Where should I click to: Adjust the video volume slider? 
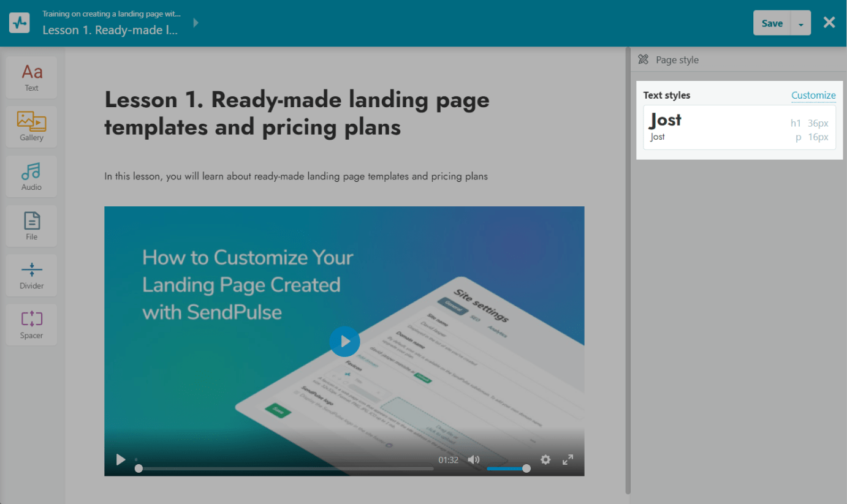click(x=507, y=468)
